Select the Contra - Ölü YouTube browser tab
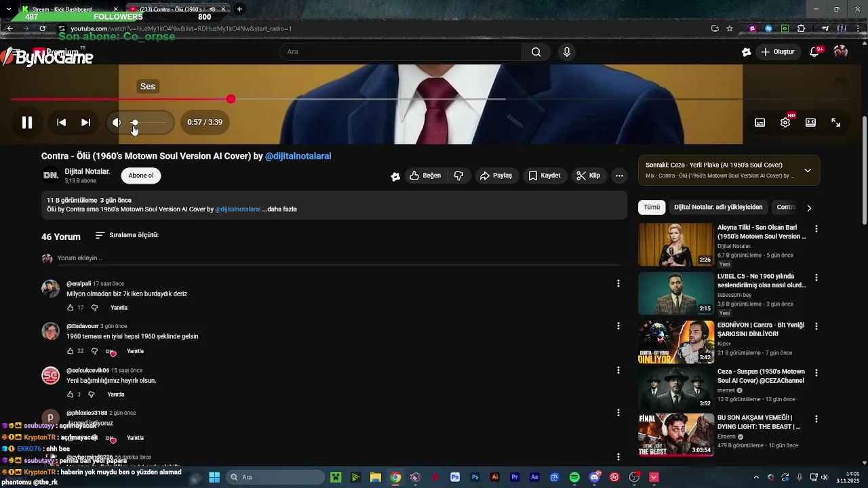The image size is (868, 488). [x=179, y=9]
